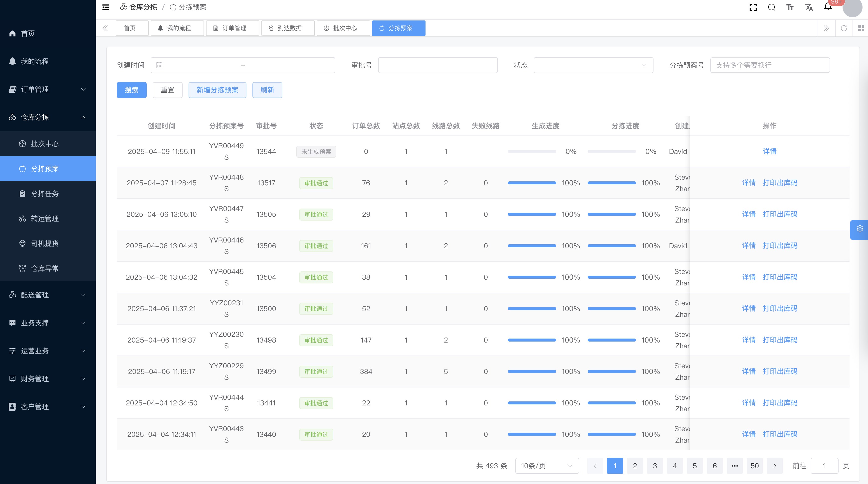
Task: Click the 审批号 input field
Action: pos(437,65)
